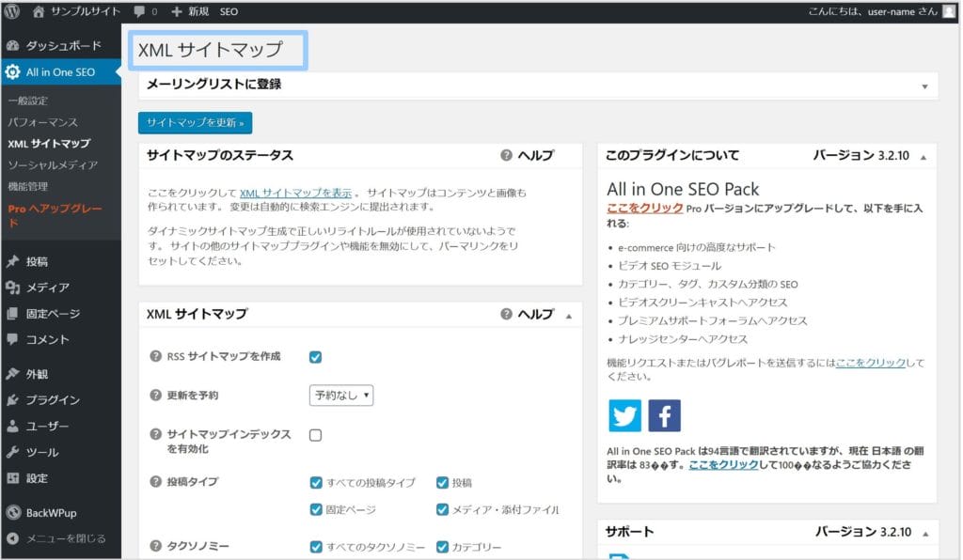Viewport: 963px width, 560px height.
Task: Open the WordPress logo menu
Action: [11, 11]
